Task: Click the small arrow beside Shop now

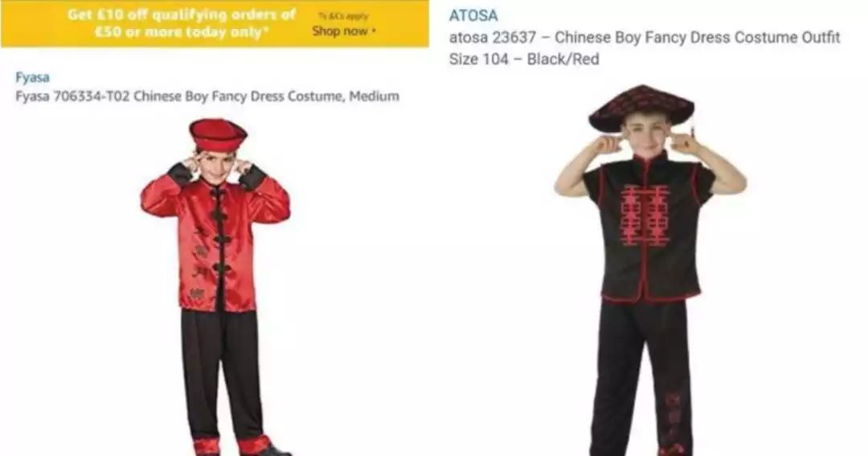Action: point(375,31)
